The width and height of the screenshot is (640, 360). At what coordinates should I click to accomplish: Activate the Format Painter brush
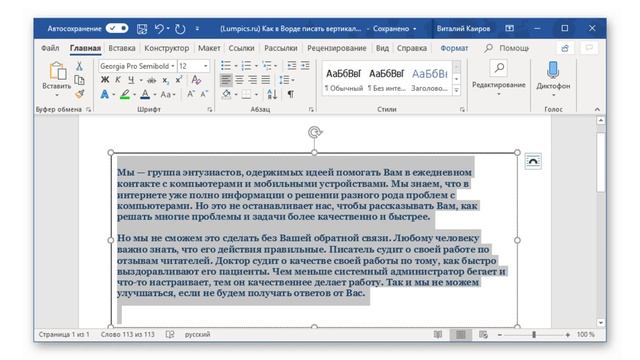pos(79,94)
